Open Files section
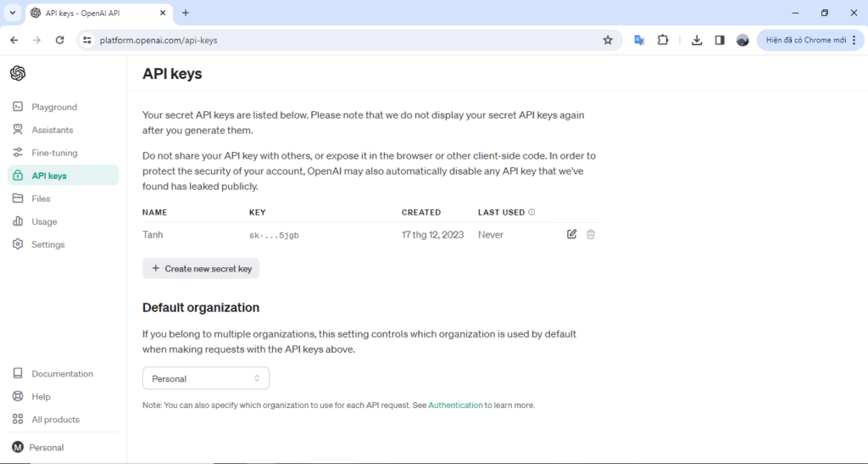Viewport: 868px width, 464px height. click(41, 198)
